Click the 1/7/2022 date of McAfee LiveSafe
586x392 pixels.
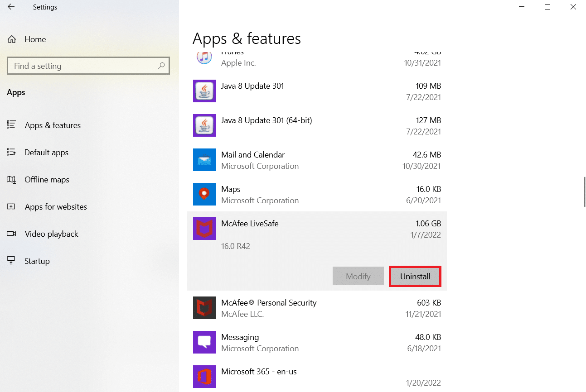426,235
